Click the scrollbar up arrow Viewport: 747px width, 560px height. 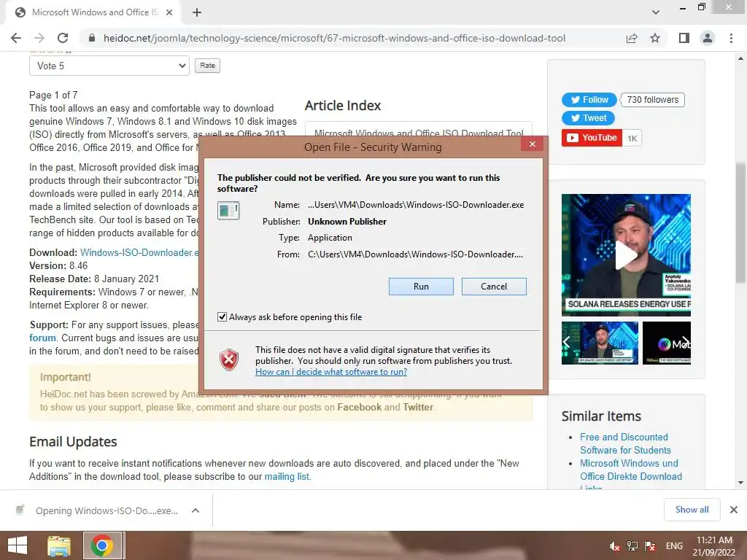741,58
